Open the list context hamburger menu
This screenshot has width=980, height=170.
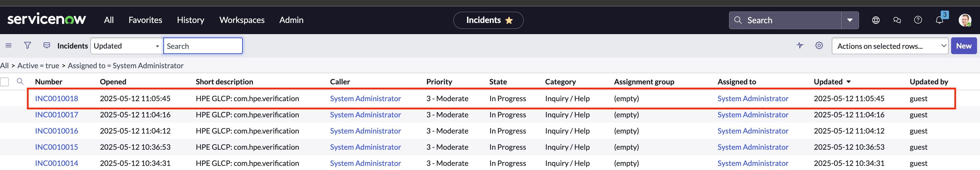pos(8,46)
